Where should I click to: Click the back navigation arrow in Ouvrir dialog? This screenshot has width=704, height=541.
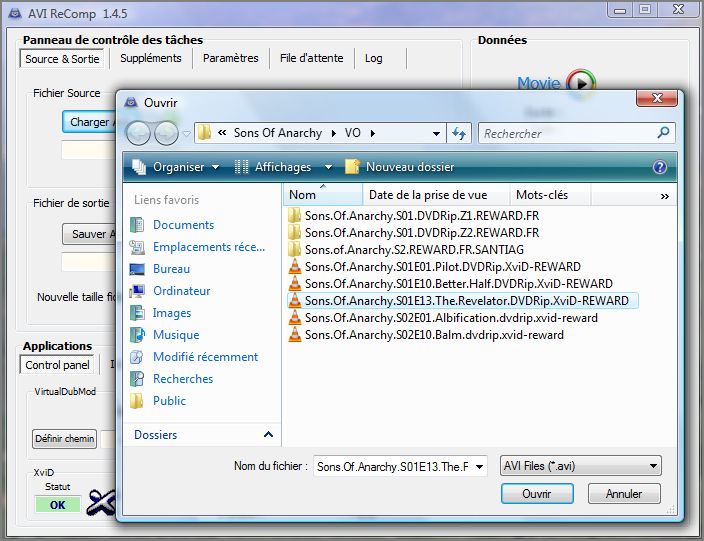pyautogui.click(x=138, y=133)
